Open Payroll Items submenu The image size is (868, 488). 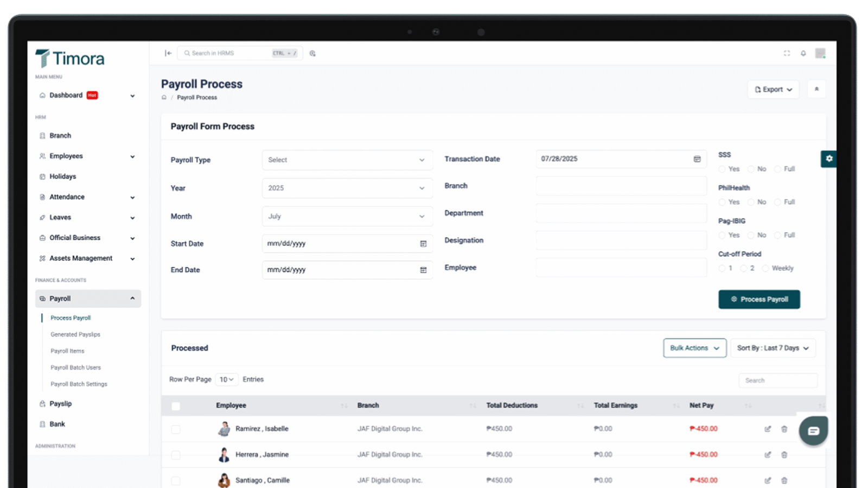click(x=67, y=351)
